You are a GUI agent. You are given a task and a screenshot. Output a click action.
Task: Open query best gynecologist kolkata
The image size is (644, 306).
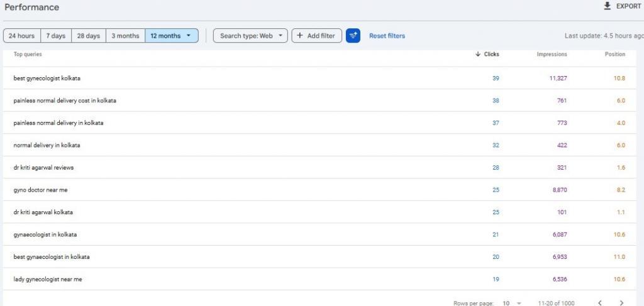47,78
